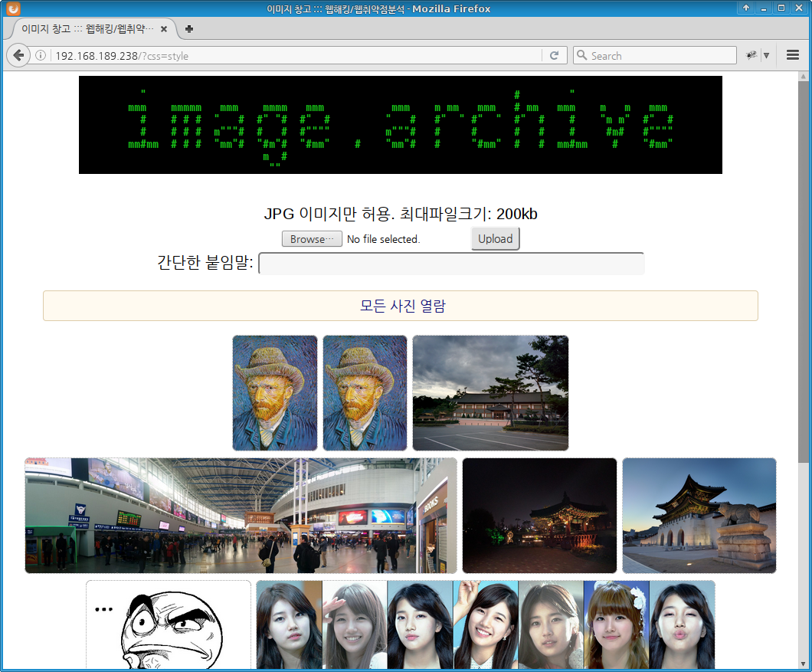Screen dimensions: 812x672
Task: Click the image archive ASCII banner
Action: pyautogui.click(x=401, y=125)
